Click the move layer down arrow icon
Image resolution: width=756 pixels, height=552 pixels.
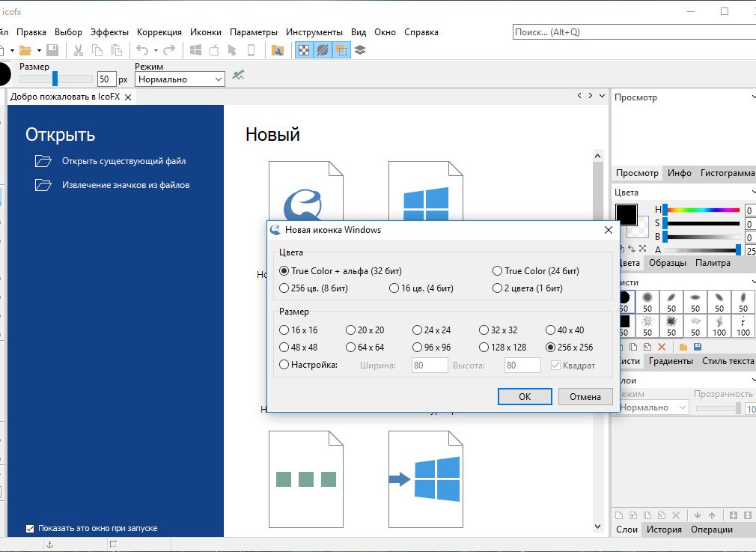[x=697, y=515]
